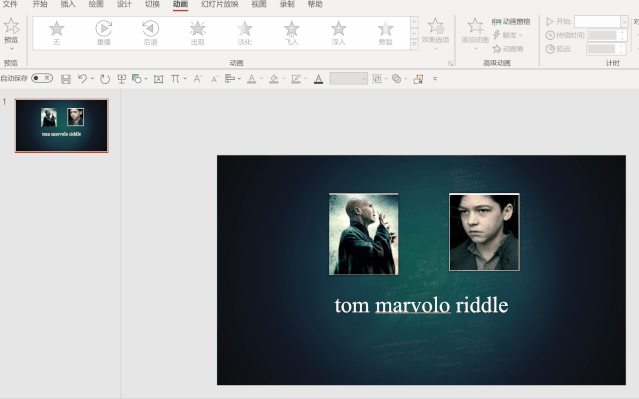The width and height of the screenshot is (639, 399).
Task: Toggle the 自动保存 autosave switch
Action: click(42, 78)
